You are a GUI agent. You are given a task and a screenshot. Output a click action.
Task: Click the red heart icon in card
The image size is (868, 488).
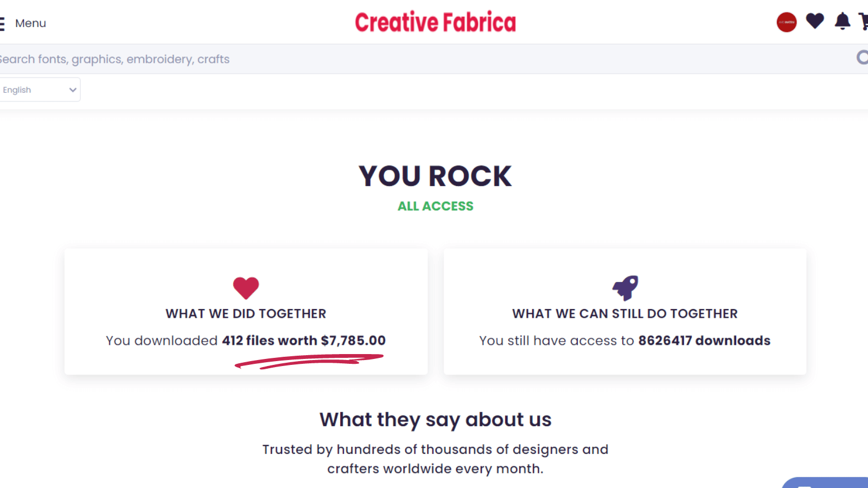(x=246, y=288)
